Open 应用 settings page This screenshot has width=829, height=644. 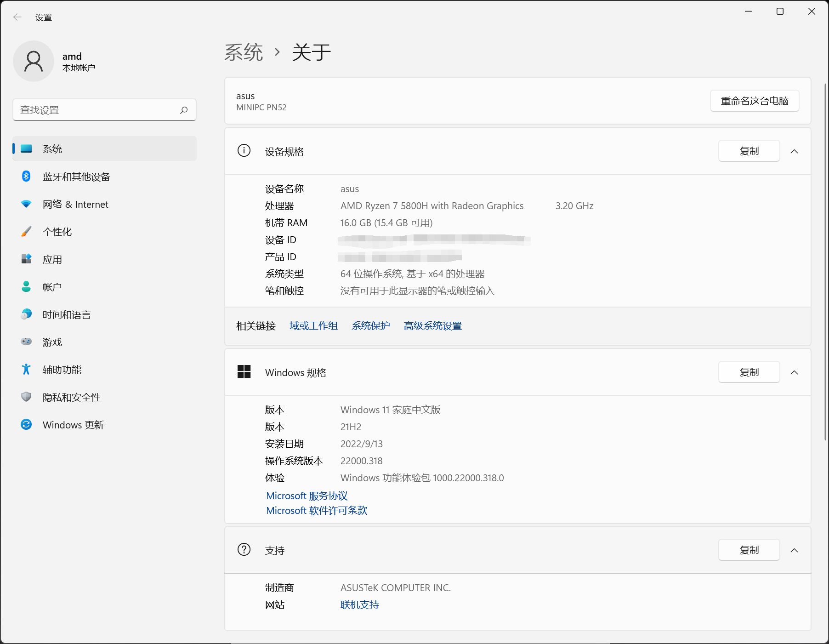click(x=104, y=259)
